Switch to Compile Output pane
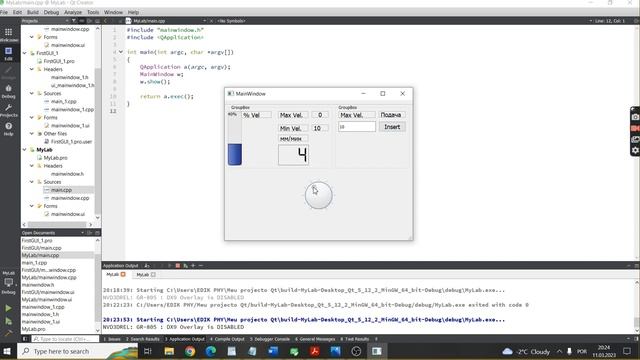 click(x=227, y=339)
